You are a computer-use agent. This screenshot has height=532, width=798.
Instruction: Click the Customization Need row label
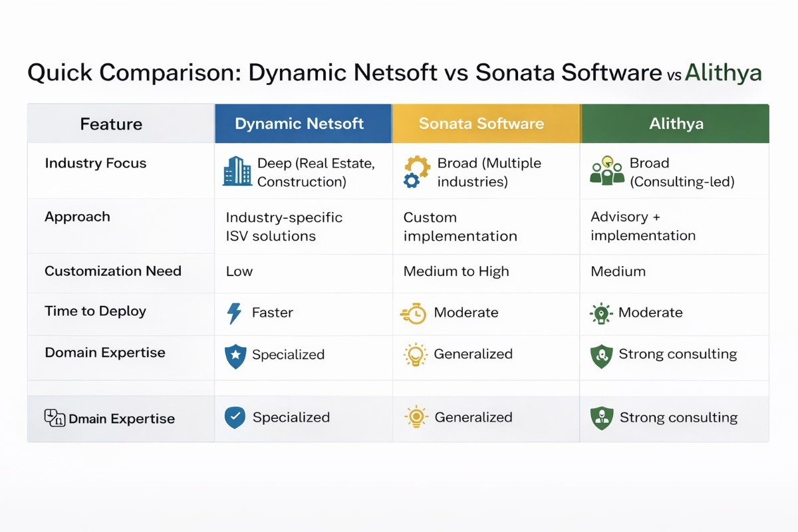(112, 271)
